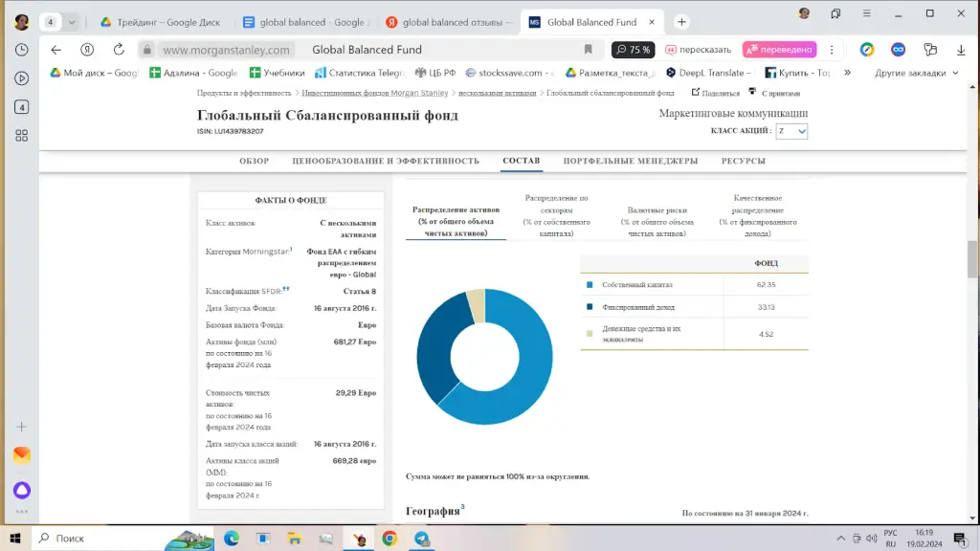Open apps grid in sidebar
Screen dimensions: 980x551
(22, 136)
